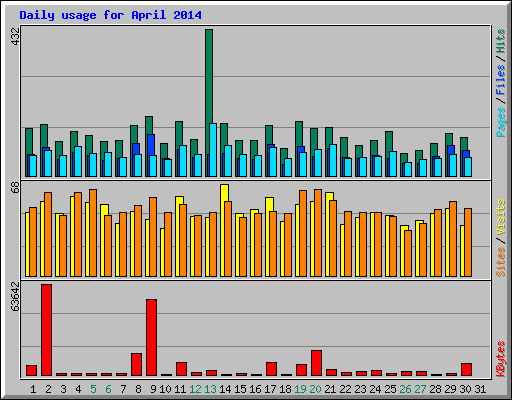Click the 68 sites axis value
Screen dimensions: 512x400
pyautogui.click(x=16, y=187)
